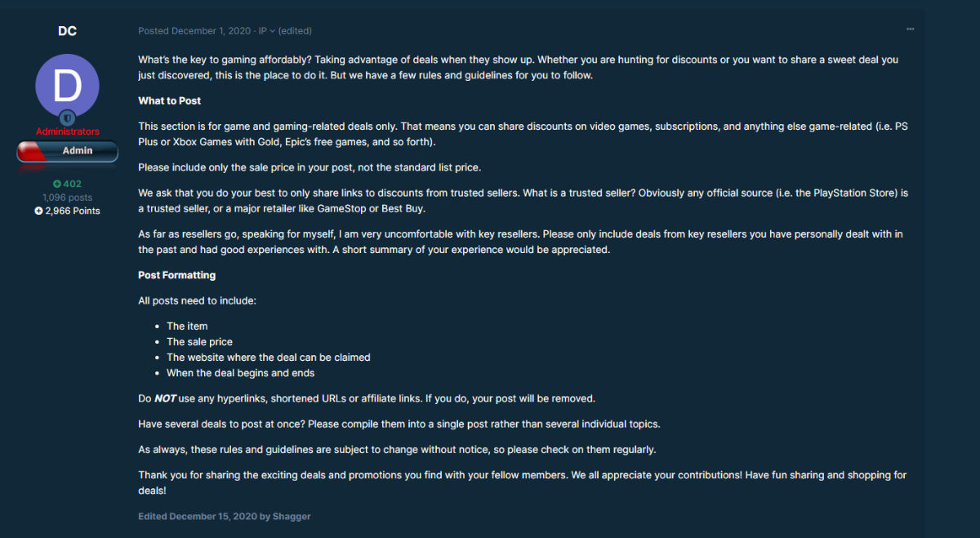Expand the IP dropdown chevron

pyautogui.click(x=273, y=31)
